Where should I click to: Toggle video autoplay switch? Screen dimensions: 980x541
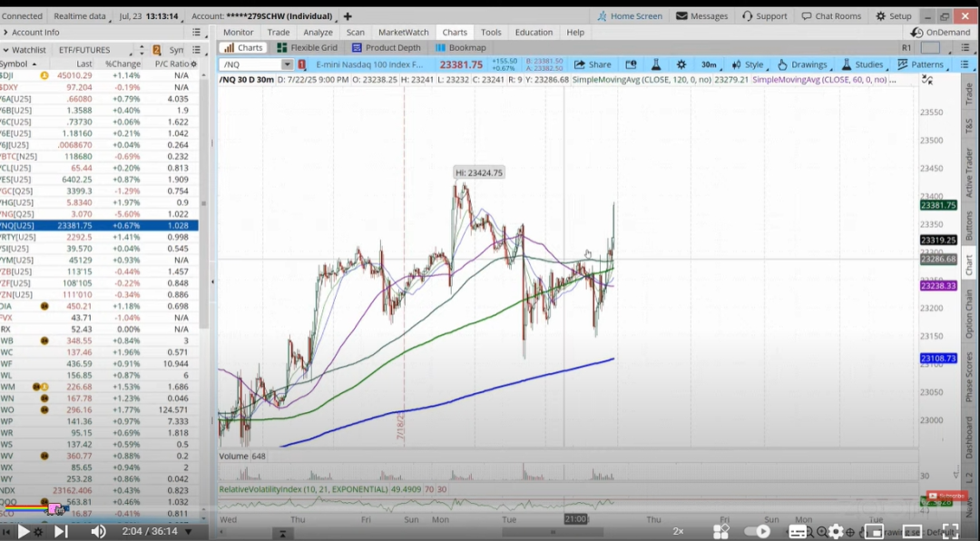(758, 532)
